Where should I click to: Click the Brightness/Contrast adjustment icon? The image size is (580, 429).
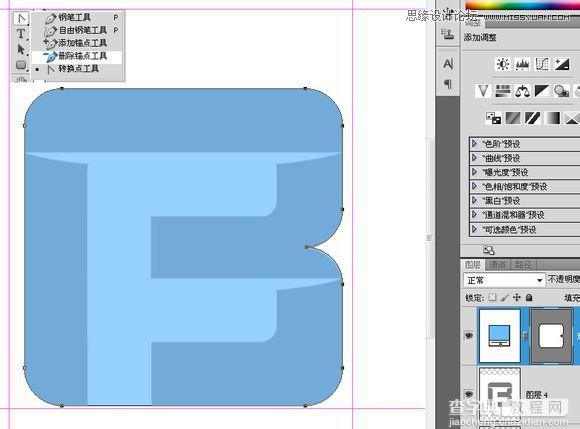(x=502, y=64)
